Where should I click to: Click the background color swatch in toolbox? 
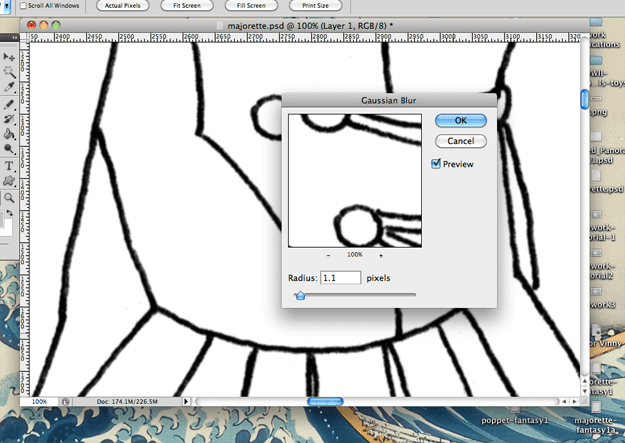[8, 228]
